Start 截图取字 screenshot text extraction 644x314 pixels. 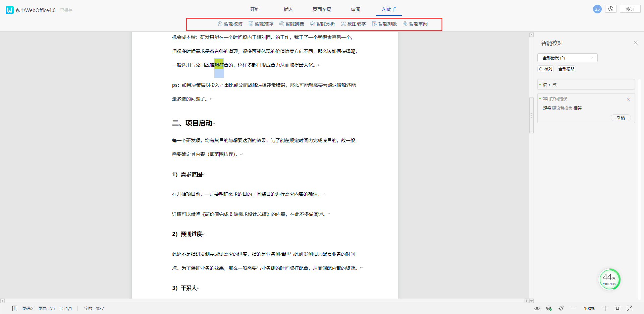[x=354, y=24]
